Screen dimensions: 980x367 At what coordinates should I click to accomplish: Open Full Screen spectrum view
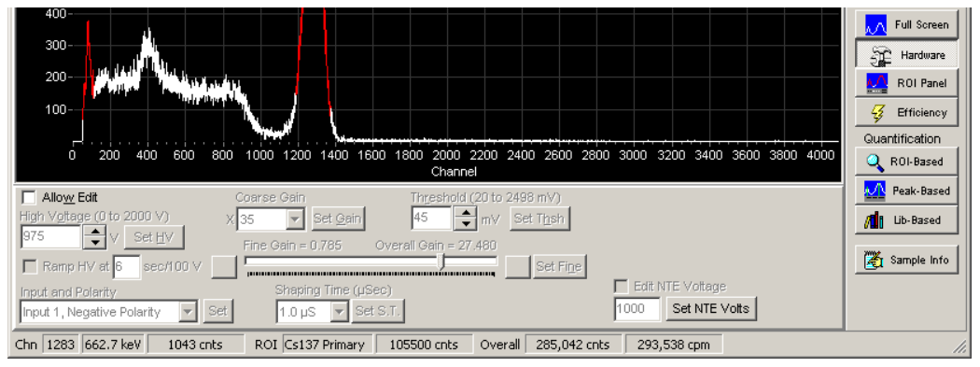906,25
